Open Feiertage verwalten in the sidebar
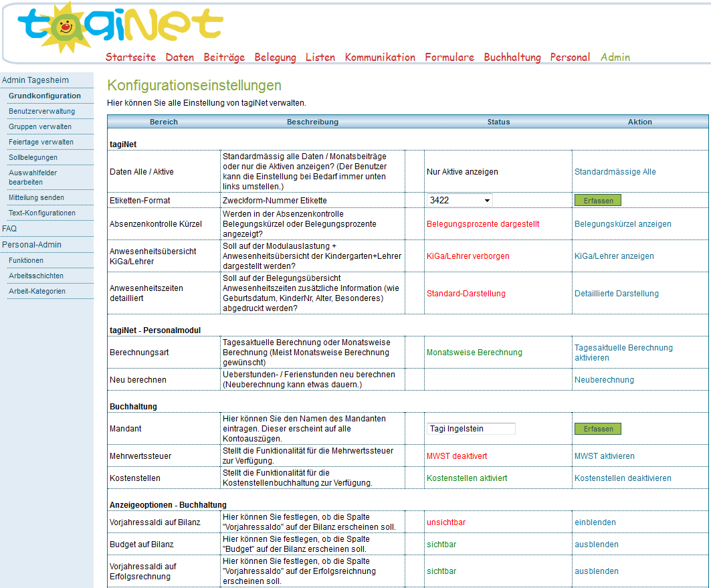 (41, 142)
